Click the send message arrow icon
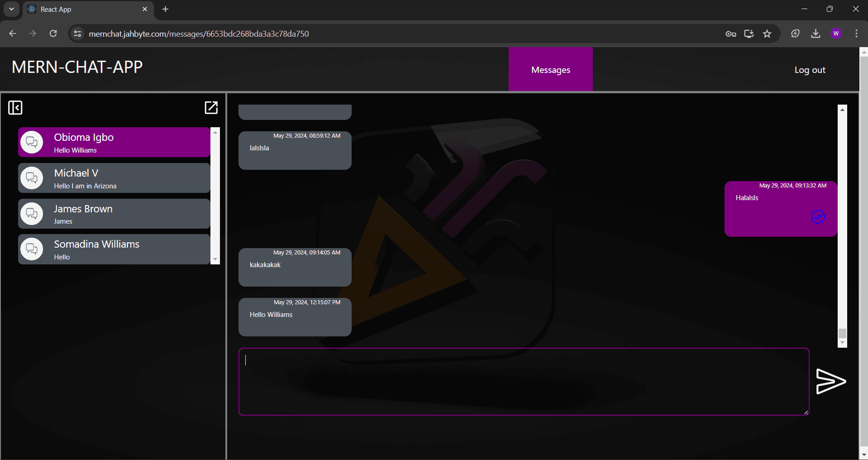The width and height of the screenshot is (868, 460). point(831,381)
